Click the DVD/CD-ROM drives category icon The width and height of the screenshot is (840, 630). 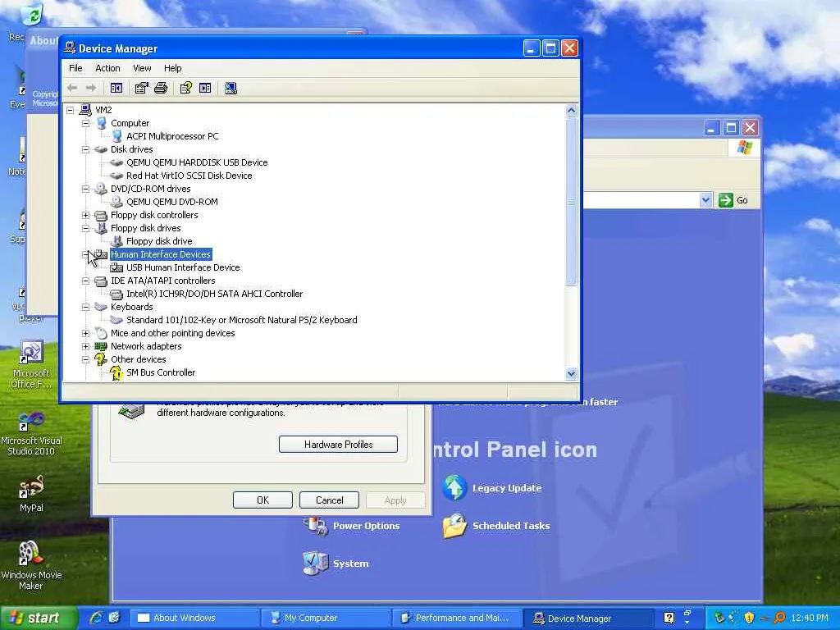[x=101, y=189]
